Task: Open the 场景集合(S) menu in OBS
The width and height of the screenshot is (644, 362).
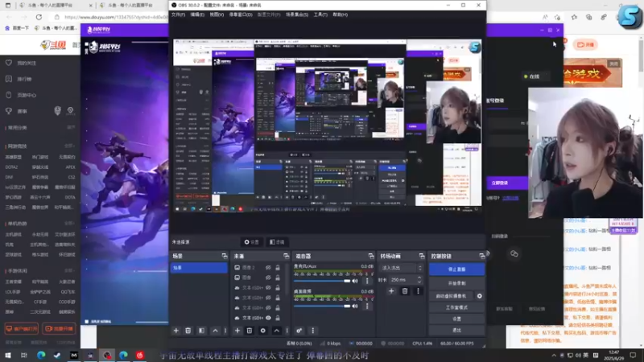Action: click(297, 14)
